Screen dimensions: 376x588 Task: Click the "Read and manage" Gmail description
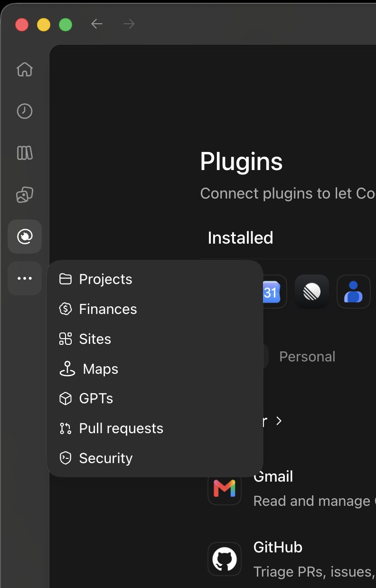(x=314, y=501)
